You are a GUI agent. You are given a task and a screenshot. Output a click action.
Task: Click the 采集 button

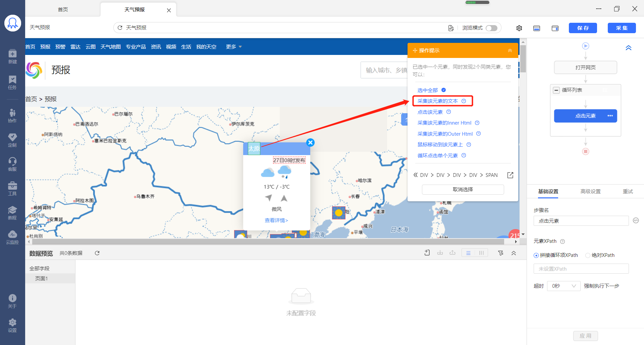pyautogui.click(x=622, y=28)
